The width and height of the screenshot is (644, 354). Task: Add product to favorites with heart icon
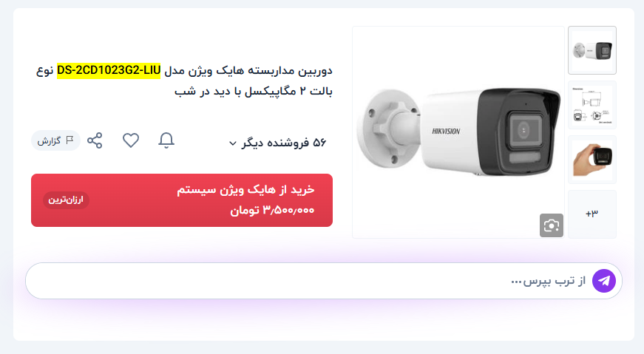pyautogui.click(x=131, y=140)
